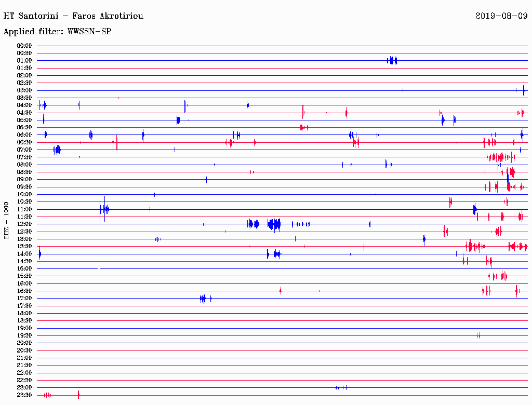Select the 14:30 time label
Screen dimensions: 532x405
tap(24, 262)
